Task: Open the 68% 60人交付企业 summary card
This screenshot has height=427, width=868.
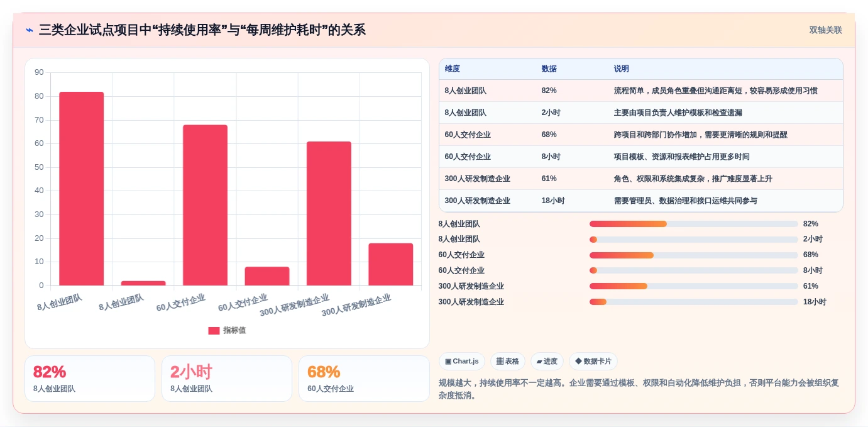Action: pyautogui.click(x=364, y=379)
